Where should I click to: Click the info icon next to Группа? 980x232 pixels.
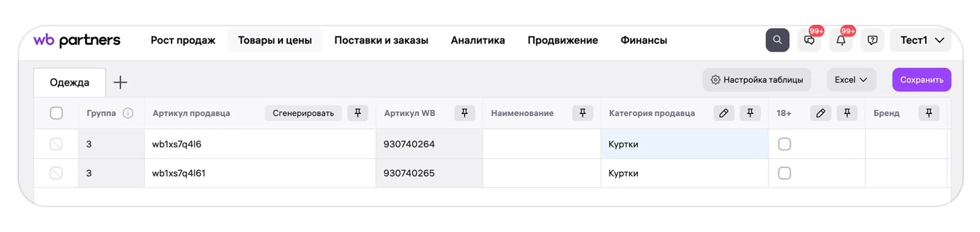[128, 113]
